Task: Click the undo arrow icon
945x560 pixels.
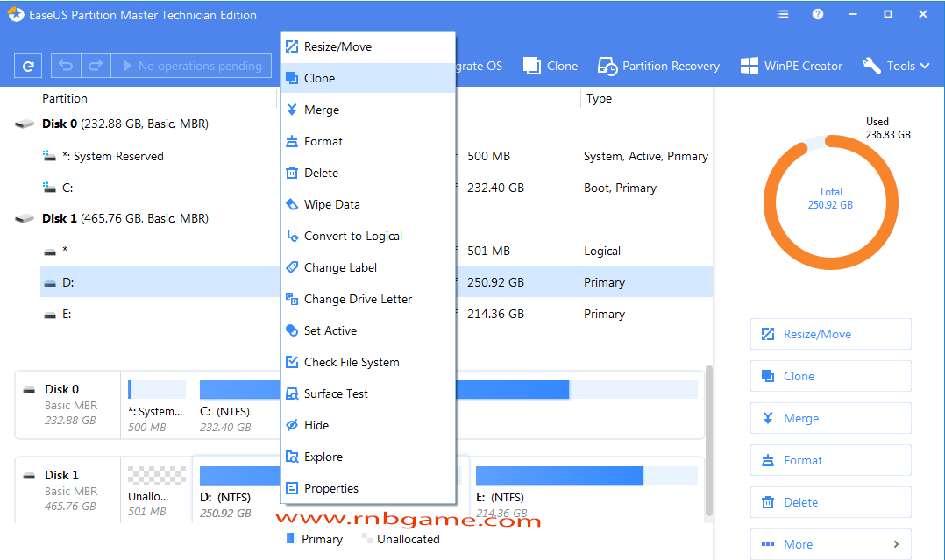Action: pos(66,66)
